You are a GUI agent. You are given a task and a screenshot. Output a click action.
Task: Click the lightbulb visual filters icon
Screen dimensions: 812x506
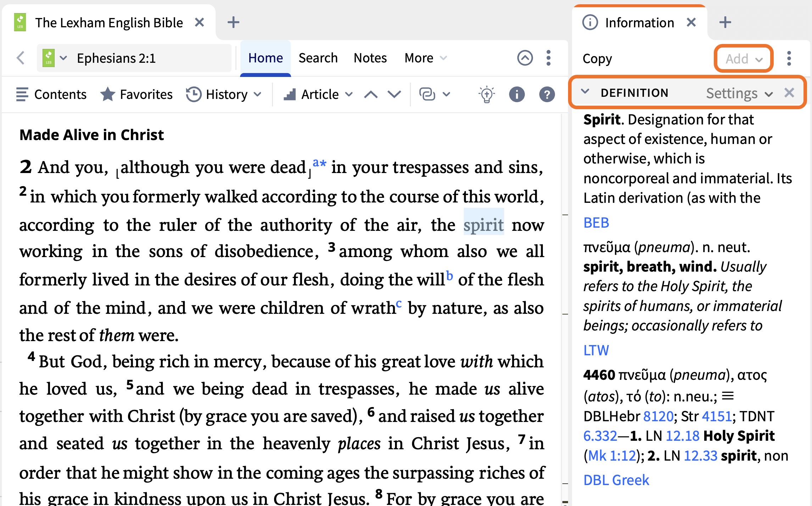pos(486,94)
